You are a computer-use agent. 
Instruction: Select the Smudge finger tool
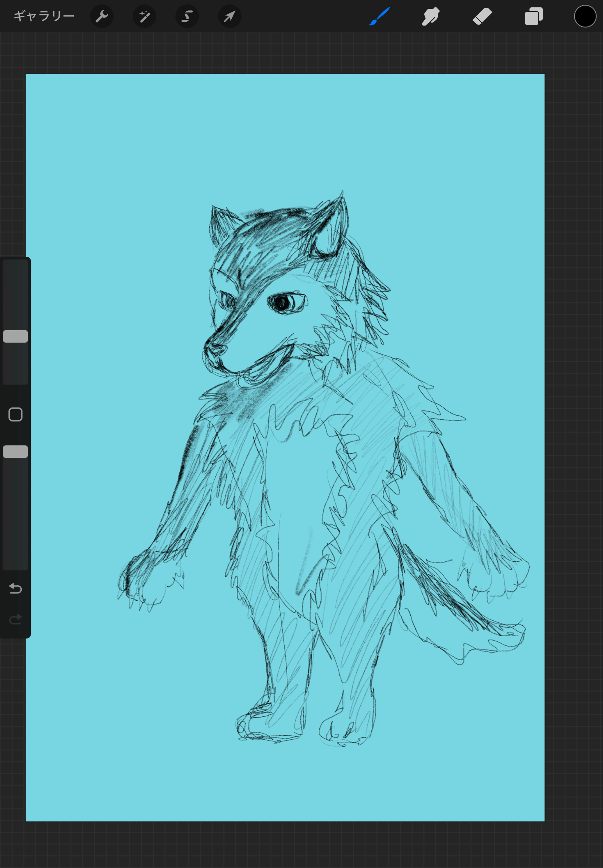point(430,16)
